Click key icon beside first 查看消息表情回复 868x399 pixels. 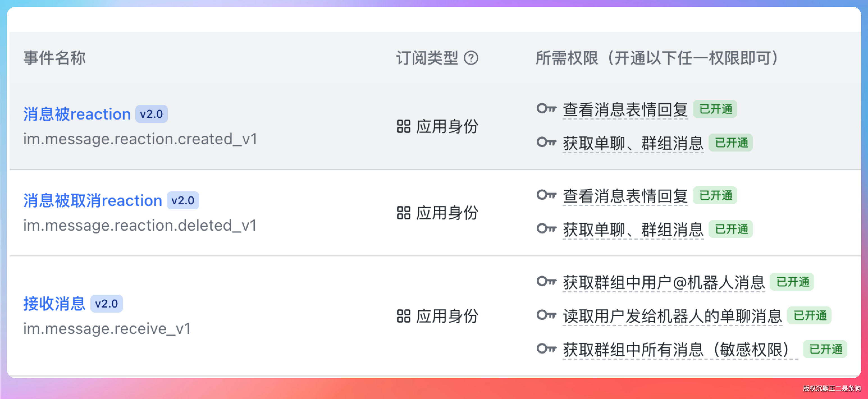tap(546, 109)
